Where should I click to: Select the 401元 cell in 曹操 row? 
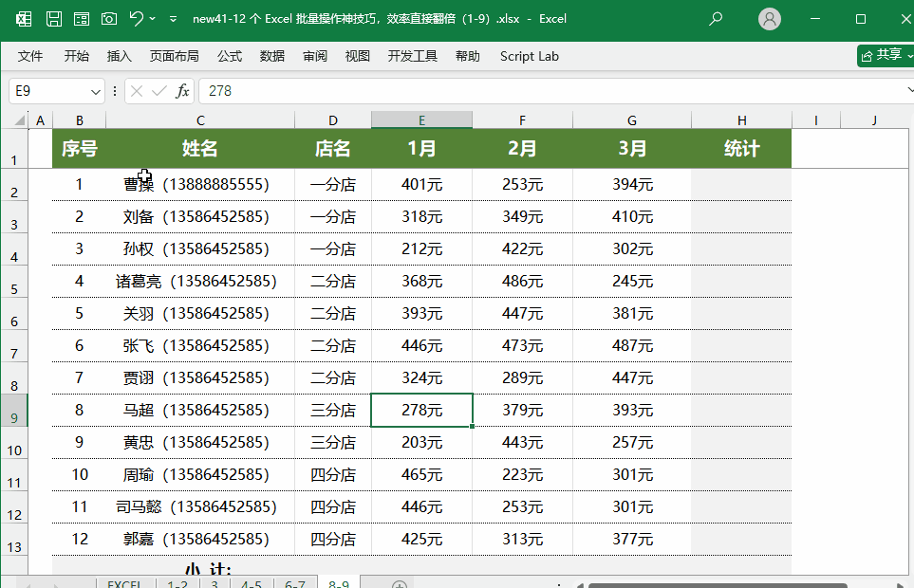(421, 185)
